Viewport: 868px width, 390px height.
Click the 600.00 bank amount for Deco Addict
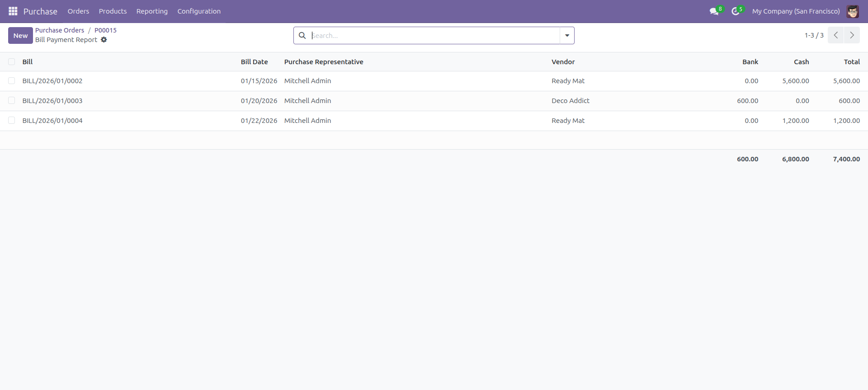(x=748, y=101)
